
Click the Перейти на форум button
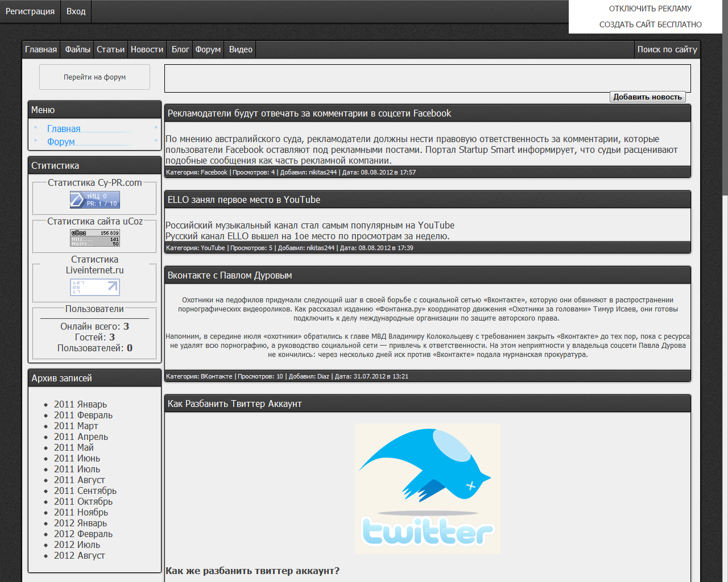94,77
